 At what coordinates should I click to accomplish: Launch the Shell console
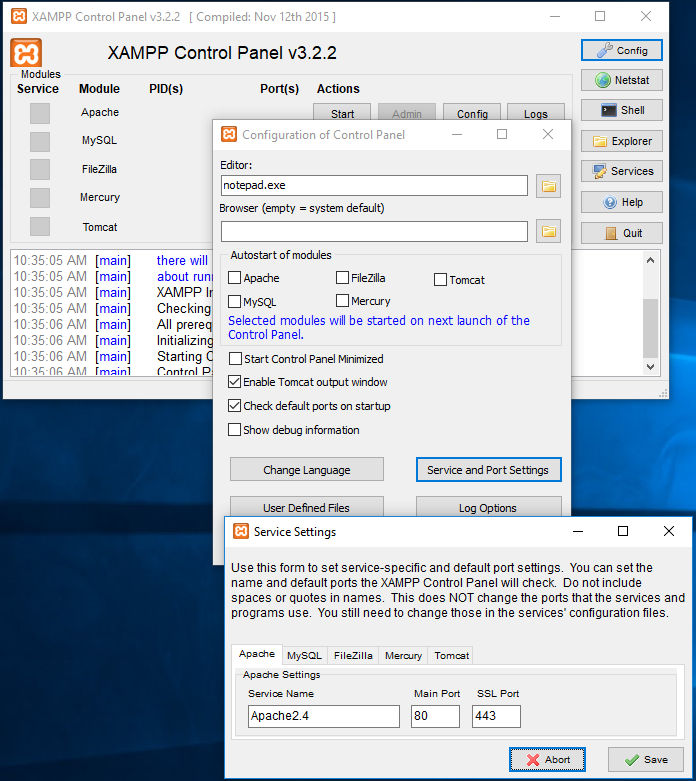click(x=622, y=110)
